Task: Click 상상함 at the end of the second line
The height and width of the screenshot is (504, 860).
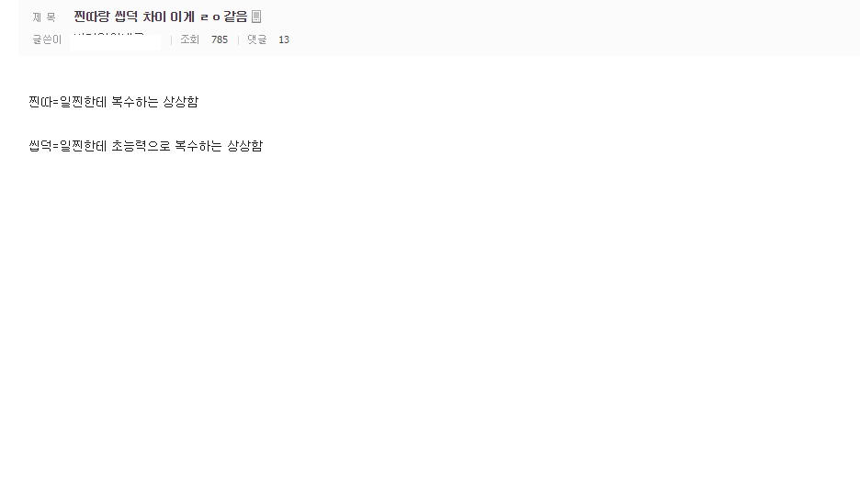Action: pos(245,146)
